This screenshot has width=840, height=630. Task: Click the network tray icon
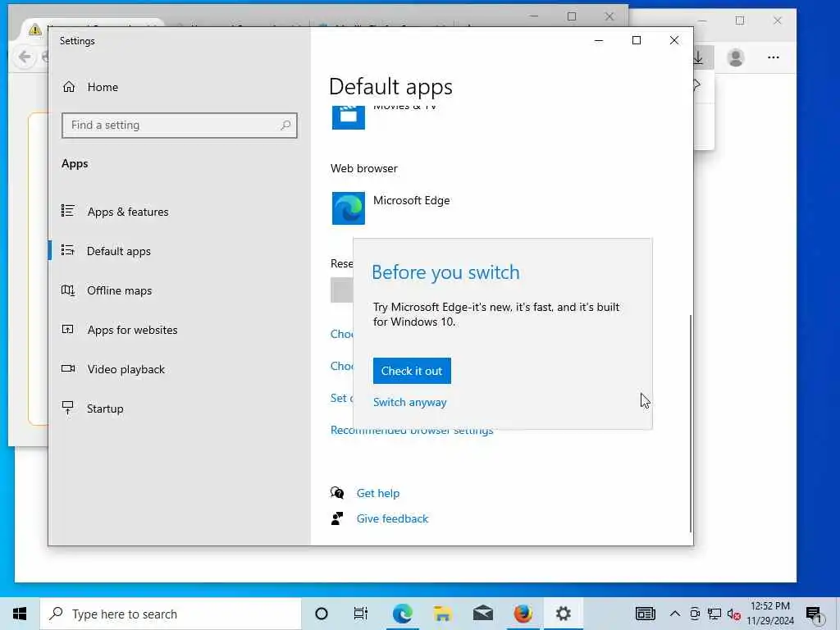coord(714,614)
